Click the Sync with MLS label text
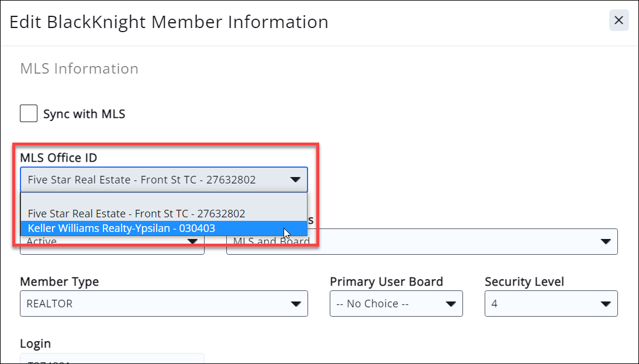The height and width of the screenshot is (364, 639). coord(84,114)
